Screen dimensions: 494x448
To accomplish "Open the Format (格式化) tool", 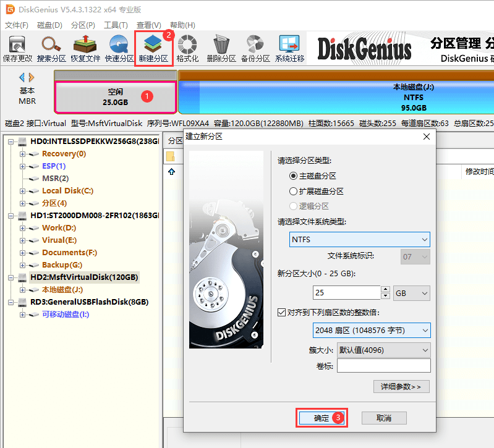I will [187, 48].
